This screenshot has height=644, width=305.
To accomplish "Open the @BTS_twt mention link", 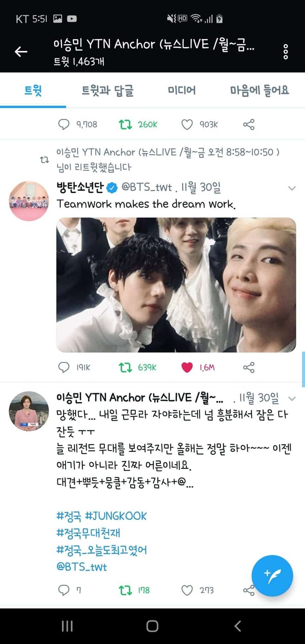I will tap(82, 567).
